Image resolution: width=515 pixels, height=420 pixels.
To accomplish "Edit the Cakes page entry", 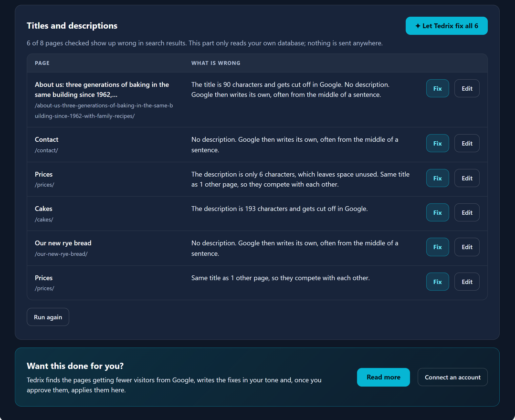I will pos(467,212).
